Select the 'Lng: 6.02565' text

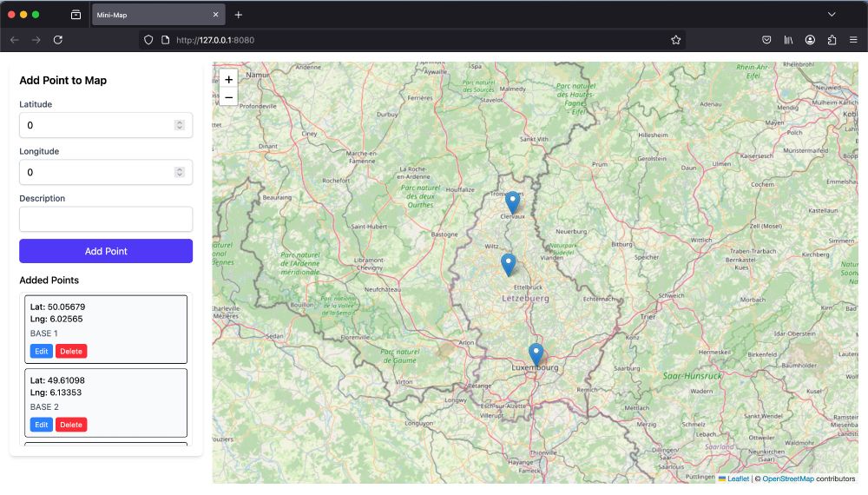(x=56, y=319)
